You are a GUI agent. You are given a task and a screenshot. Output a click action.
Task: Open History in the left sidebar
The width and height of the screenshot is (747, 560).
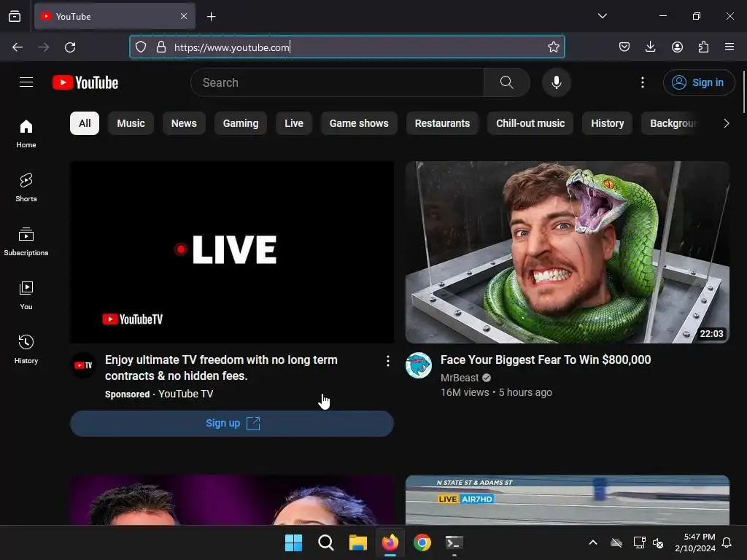click(26, 349)
